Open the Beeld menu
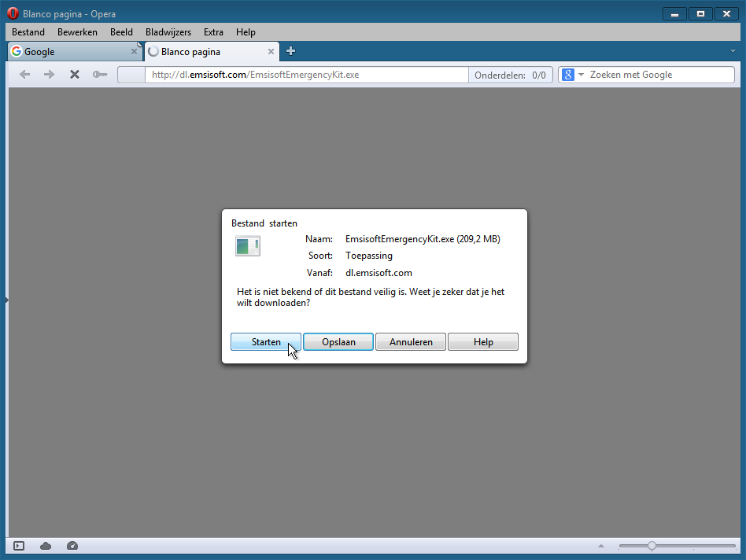 [121, 31]
